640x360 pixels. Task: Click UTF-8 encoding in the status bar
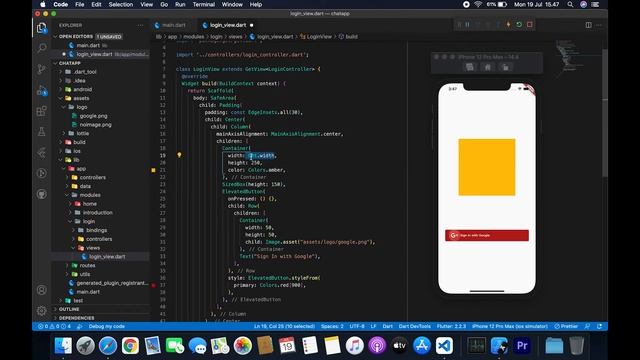pos(357,326)
